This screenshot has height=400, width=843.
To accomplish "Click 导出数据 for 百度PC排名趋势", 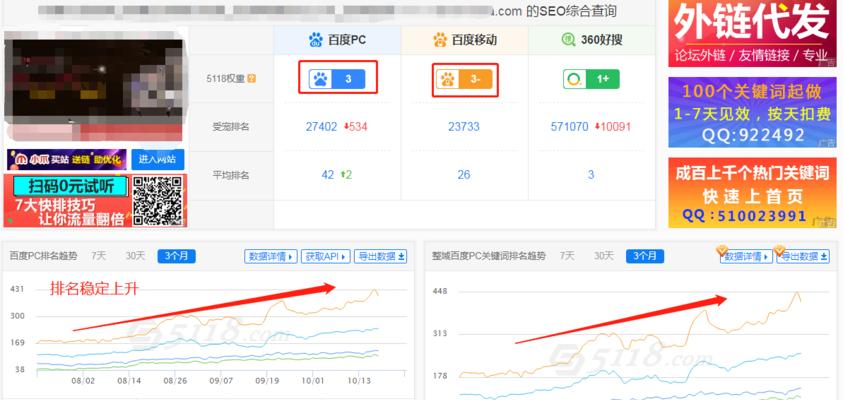I will (x=381, y=256).
